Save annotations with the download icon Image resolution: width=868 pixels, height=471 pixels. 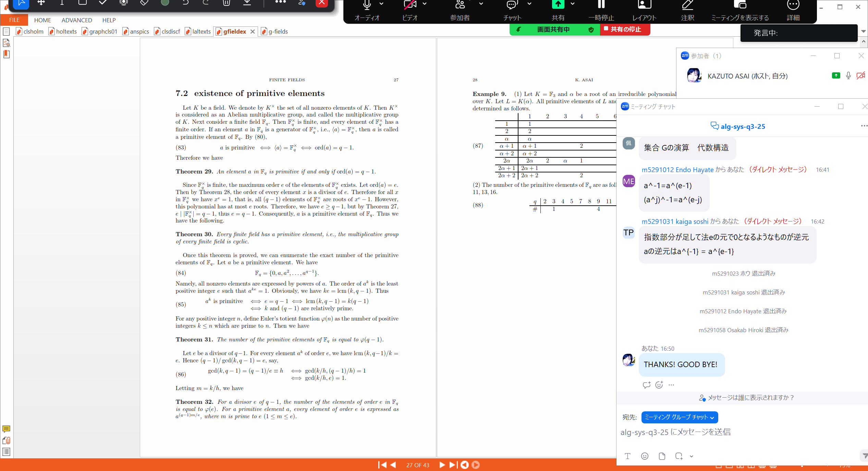coord(247,3)
